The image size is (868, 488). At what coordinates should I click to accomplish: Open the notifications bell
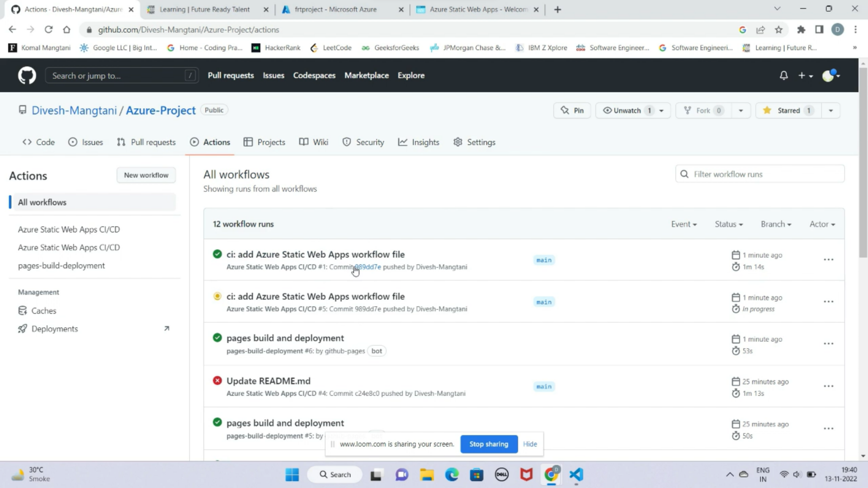click(783, 75)
